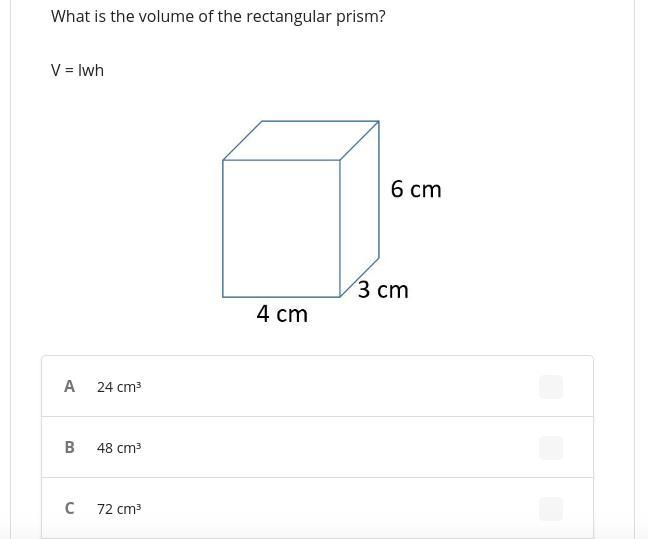The width and height of the screenshot is (648, 539).
Task: Click the 3 cm depth label
Action: click(383, 290)
